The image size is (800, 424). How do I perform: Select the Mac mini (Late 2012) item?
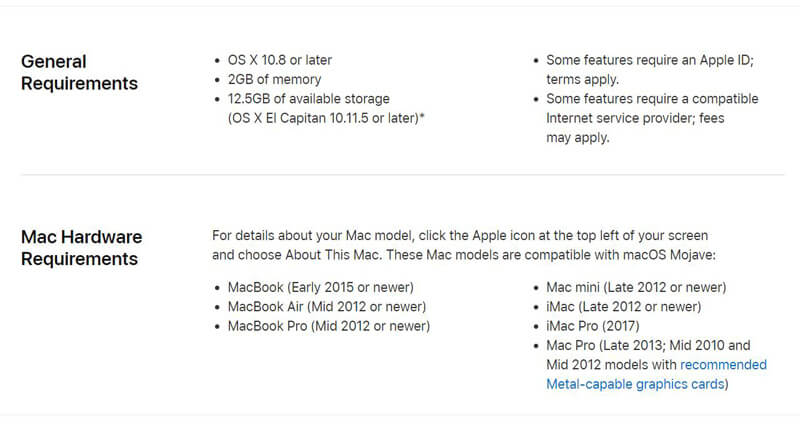click(x=636, y=287)
